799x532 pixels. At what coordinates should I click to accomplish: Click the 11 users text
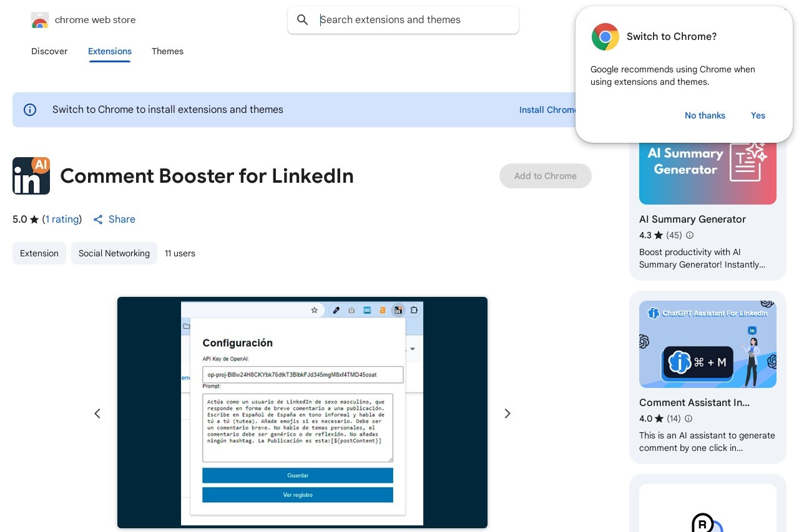pyautogui.click(x=180, y=253)
